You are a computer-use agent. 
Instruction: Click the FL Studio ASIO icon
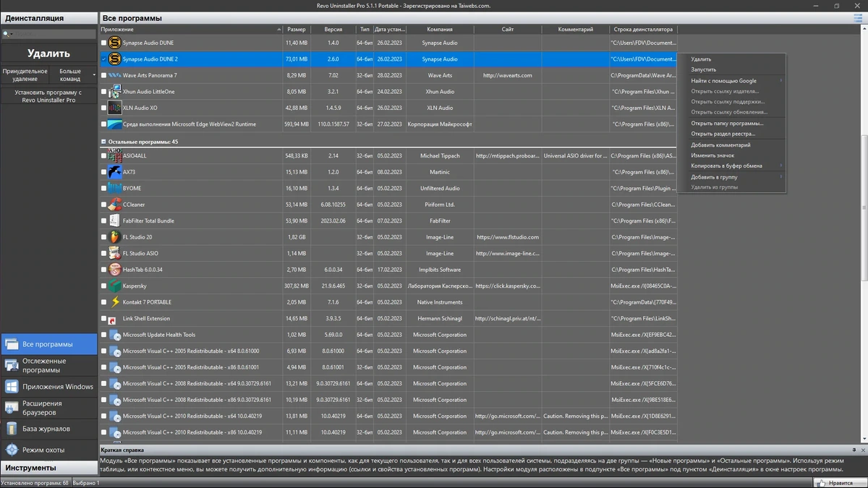coord(114,253)
